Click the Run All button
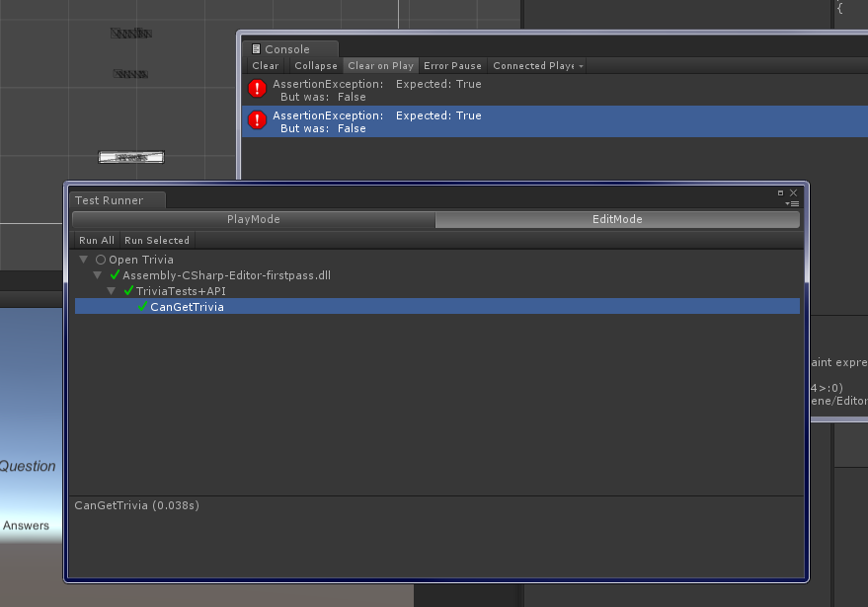The height and width of the screenshot is (607, 868). click(x=96, y=239)
